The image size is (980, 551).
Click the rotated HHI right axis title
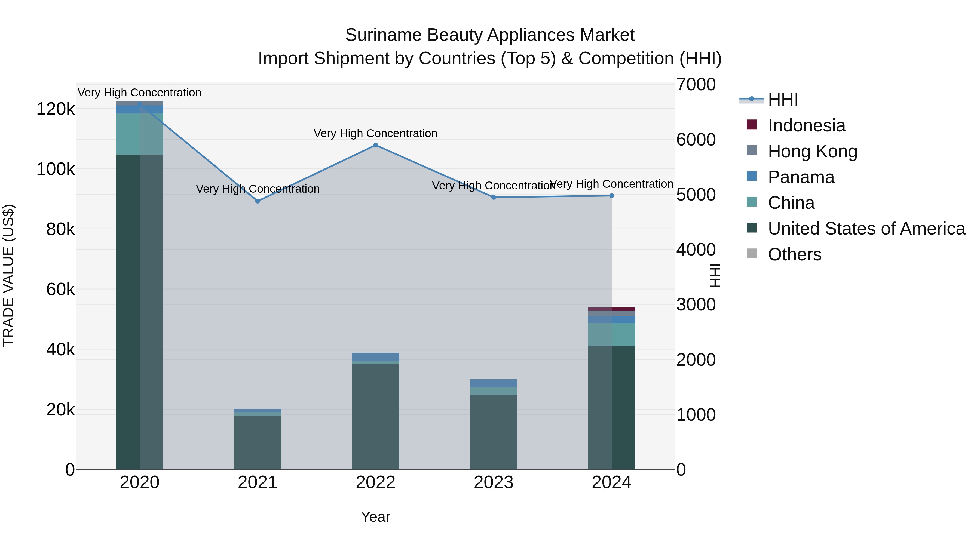[x=715, y=275]
